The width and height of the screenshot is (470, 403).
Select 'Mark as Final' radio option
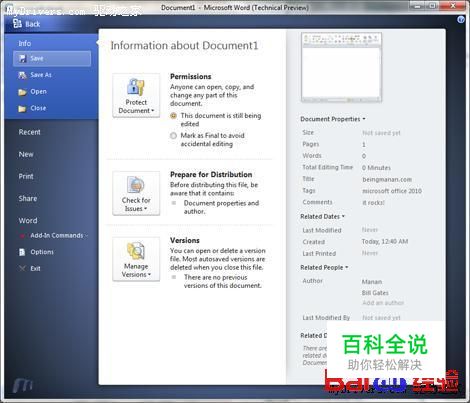(x=173, y=136)
